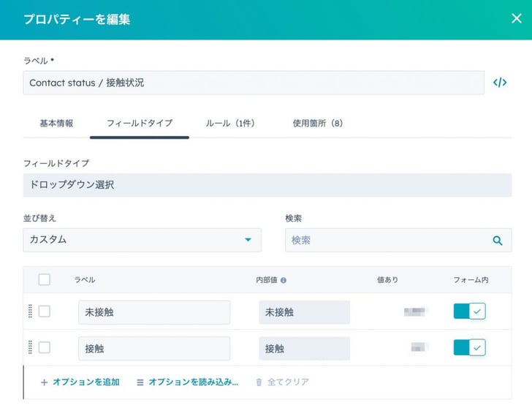Check the checkbox for 接触 row
The height and width of the screenshot is (419, 532).
coord(45,347)
